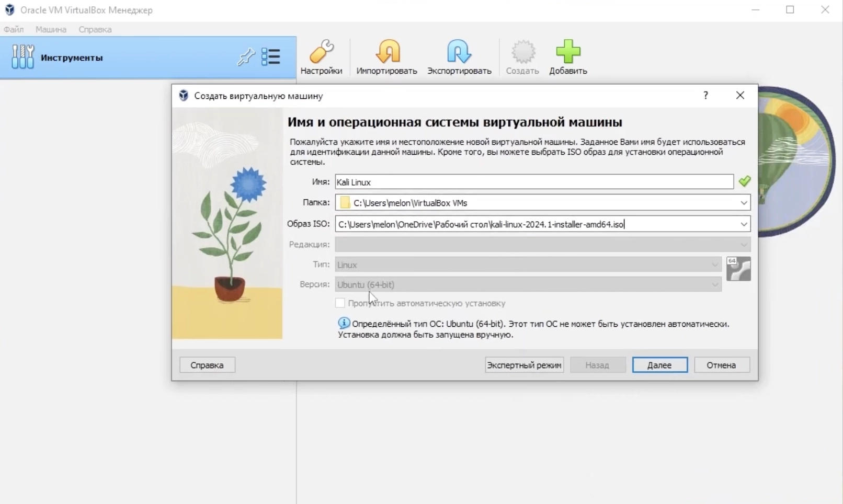Image resolution: width=843 pixels, height=504 pixels.
Task: Click the Export appliance icon
Action: click(x=458, y=56)
